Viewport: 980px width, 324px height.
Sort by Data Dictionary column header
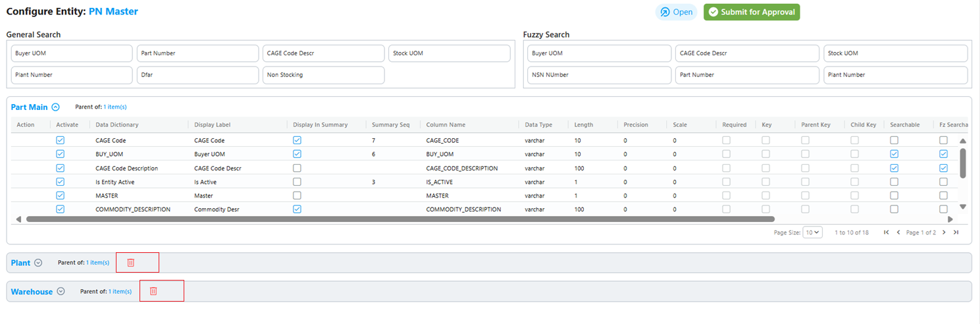[x=117, y=124]
